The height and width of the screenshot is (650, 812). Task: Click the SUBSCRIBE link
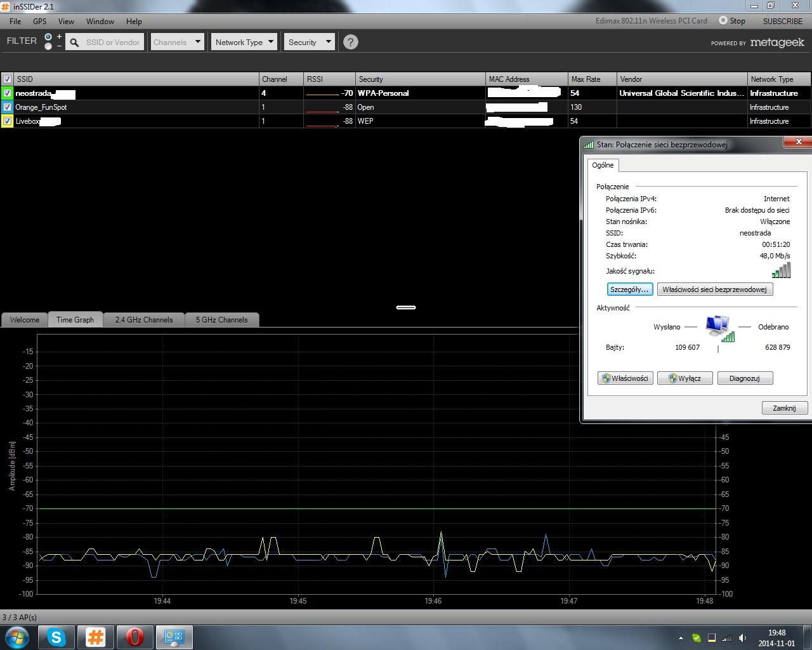point(783,21)
